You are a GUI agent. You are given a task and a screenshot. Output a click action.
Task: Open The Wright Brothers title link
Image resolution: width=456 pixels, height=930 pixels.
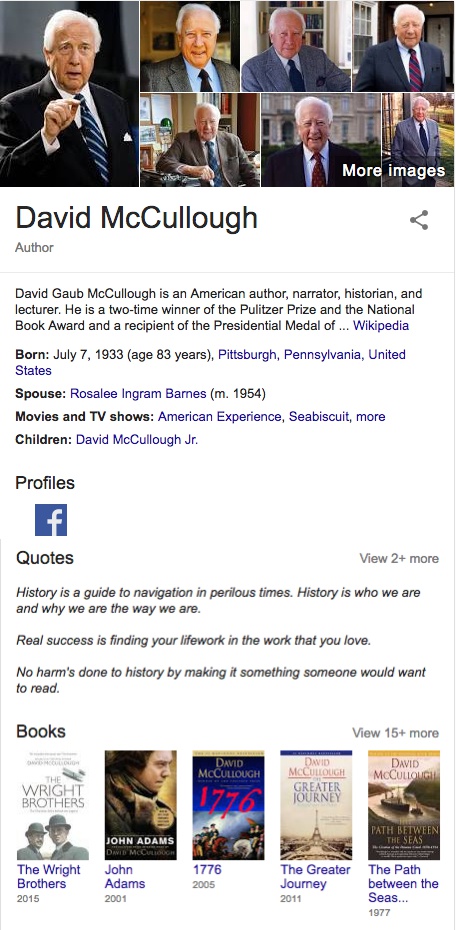49,877
